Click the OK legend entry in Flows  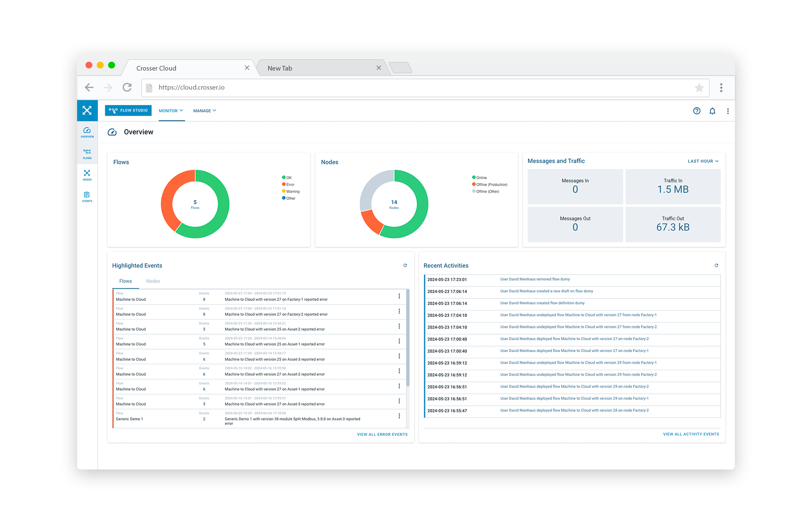pyautogui.click(x=287, y=177)
